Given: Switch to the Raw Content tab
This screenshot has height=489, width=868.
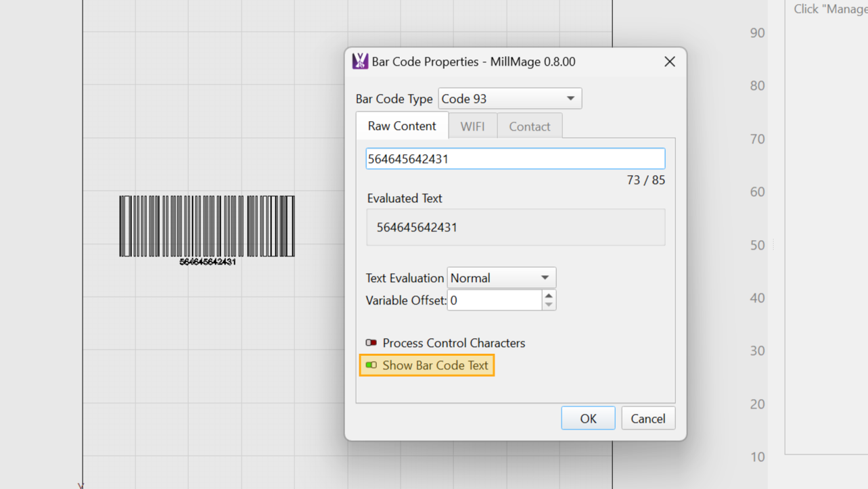Looking at the screenshot, I should [x=402, y=126].
